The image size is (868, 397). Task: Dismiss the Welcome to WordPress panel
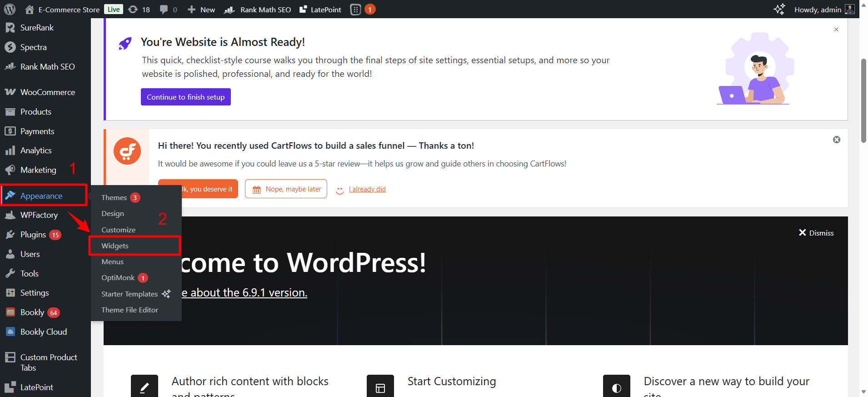[816, 233]
